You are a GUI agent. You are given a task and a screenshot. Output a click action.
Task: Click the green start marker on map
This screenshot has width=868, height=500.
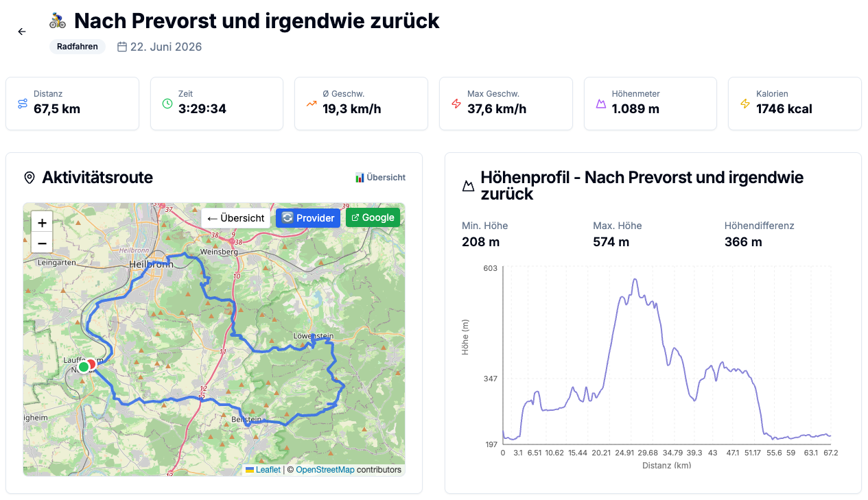(x=84, y=367)
